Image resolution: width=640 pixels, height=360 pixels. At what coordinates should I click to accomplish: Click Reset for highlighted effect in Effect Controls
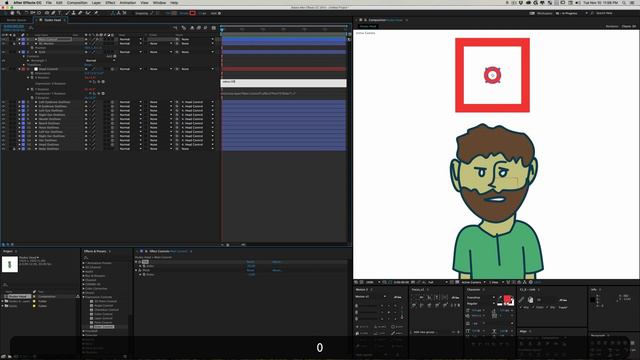coord(251,262)
